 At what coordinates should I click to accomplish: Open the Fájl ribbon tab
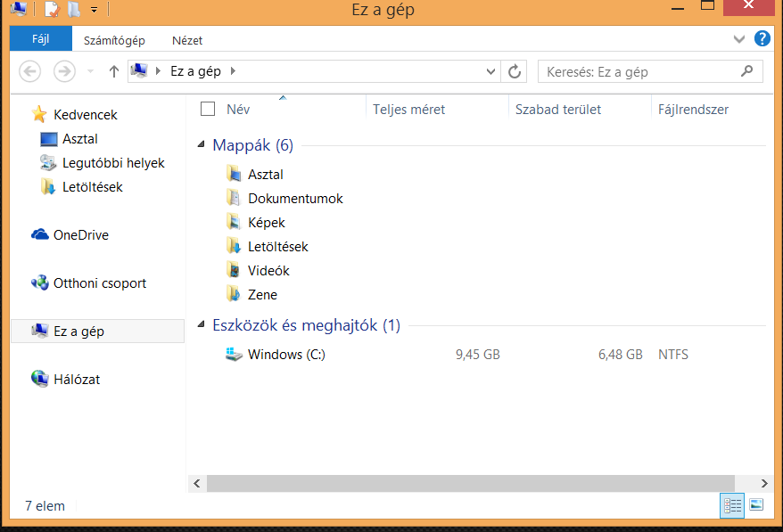pyautogui.click(x=40, y=39)
